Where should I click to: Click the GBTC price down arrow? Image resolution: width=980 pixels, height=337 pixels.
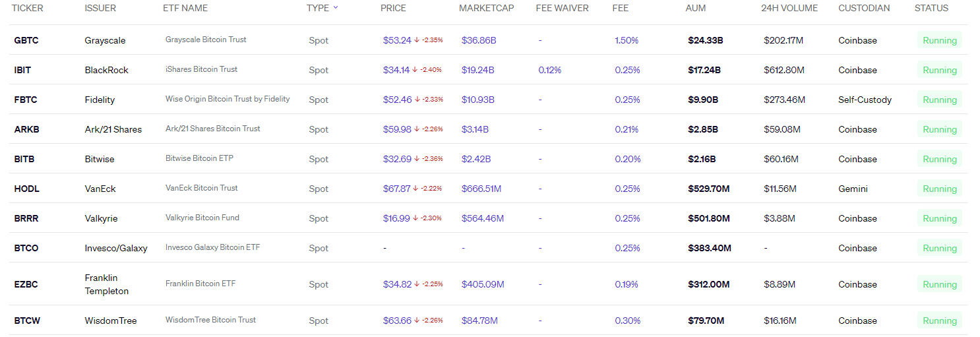coord(417,40)
